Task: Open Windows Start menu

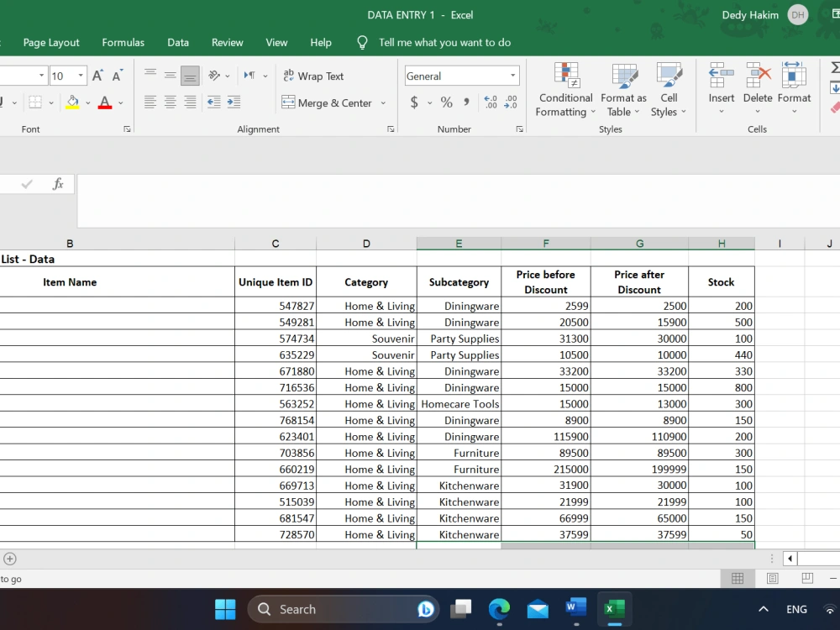Action: click(225, 609)
